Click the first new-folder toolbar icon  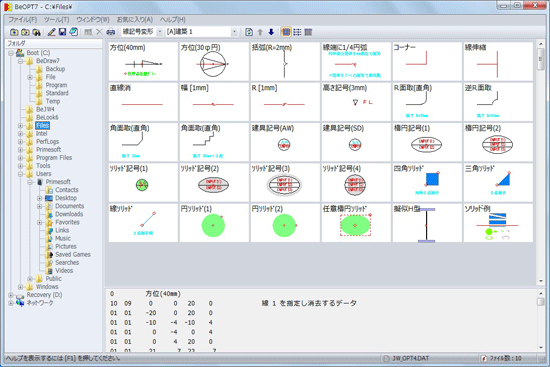coord(14,32)
